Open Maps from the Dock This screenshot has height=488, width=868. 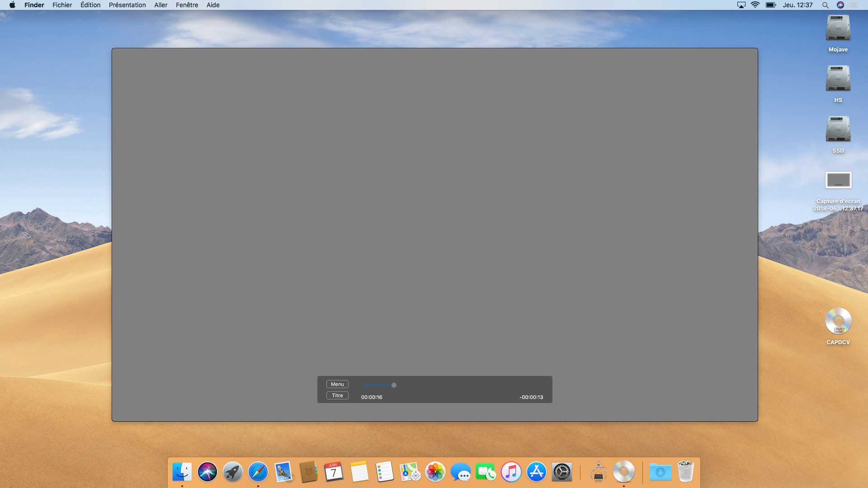point(410,472)
